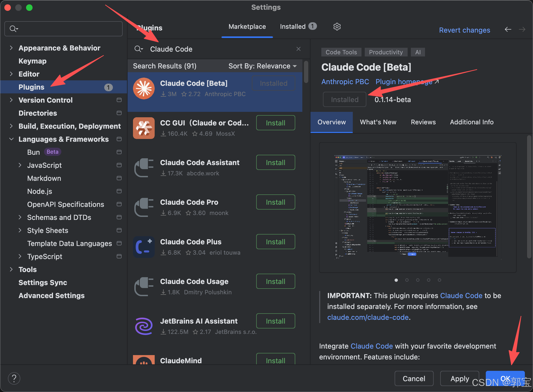533x392 pixels.
Task: Click the help question mark icon
Action: (14, 378)
